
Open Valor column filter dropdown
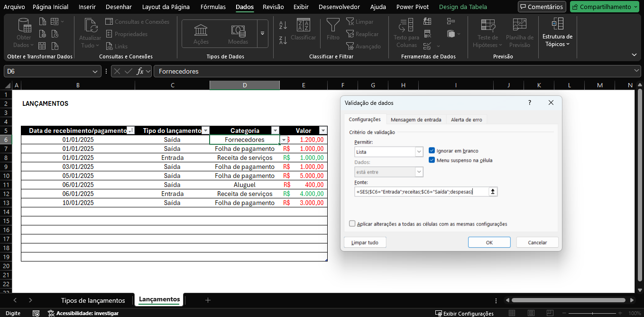point(323,131)
